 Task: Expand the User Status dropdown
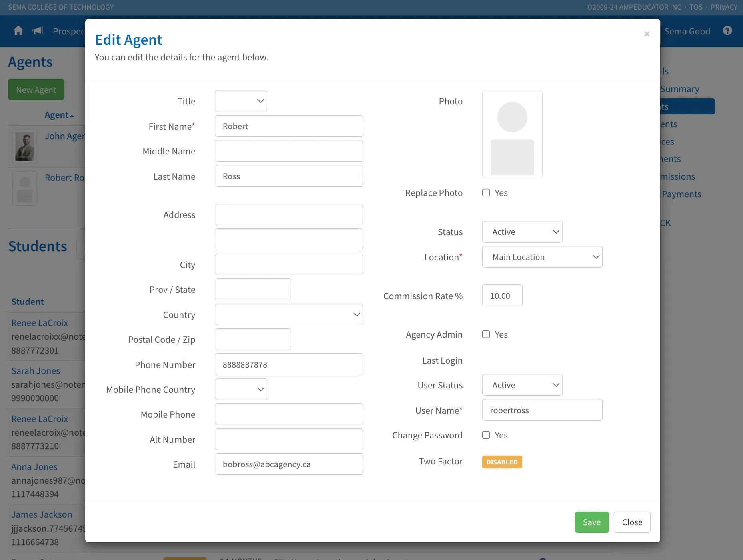point(522,385)
